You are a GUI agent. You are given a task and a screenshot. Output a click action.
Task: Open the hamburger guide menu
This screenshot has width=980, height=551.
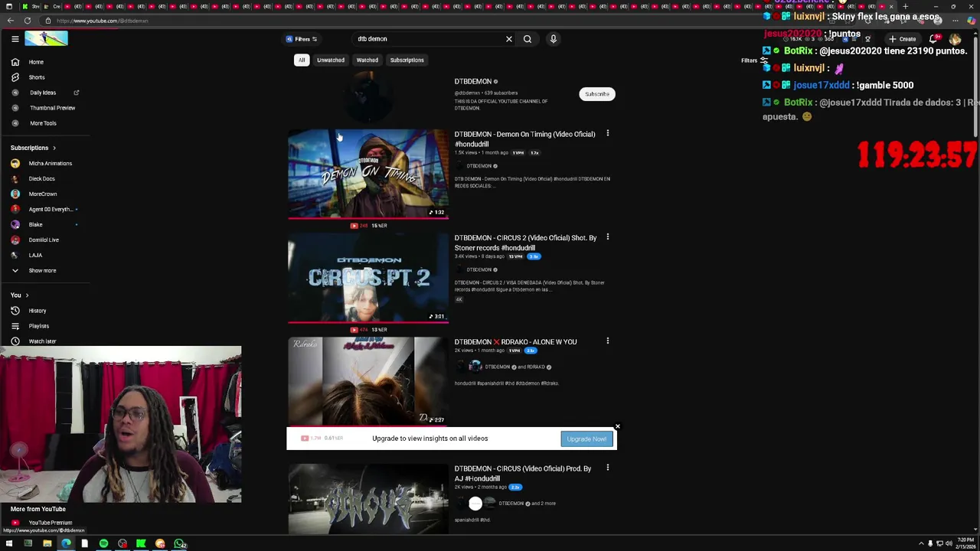pyautogui.click(x=15, y=39)
